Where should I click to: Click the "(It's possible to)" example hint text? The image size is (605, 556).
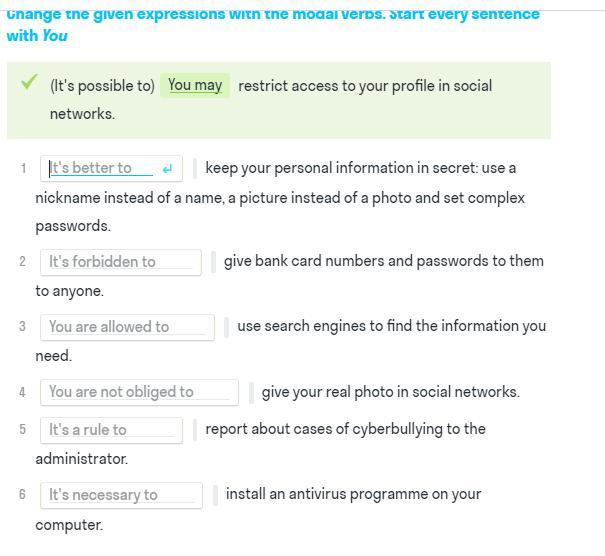pos(102,86)
